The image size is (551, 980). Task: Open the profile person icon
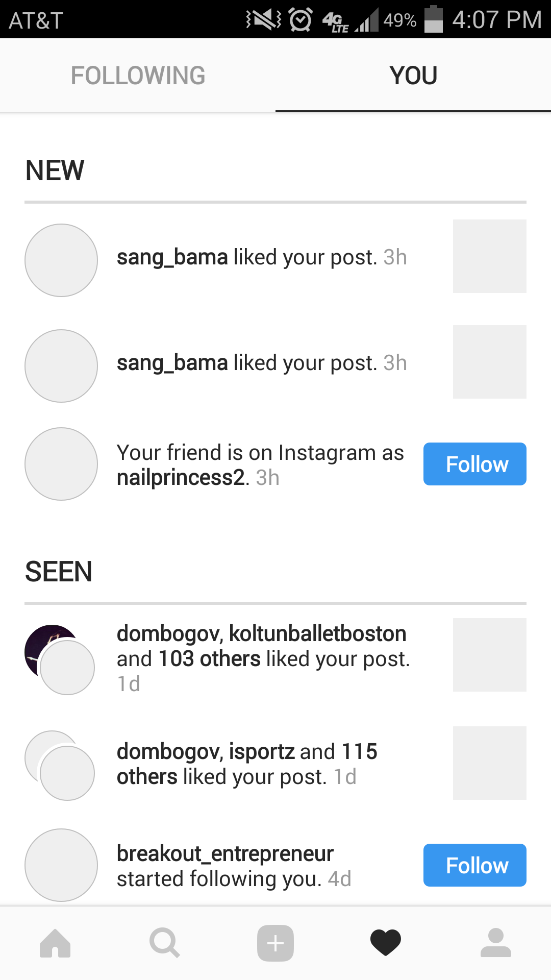[495, 943]
